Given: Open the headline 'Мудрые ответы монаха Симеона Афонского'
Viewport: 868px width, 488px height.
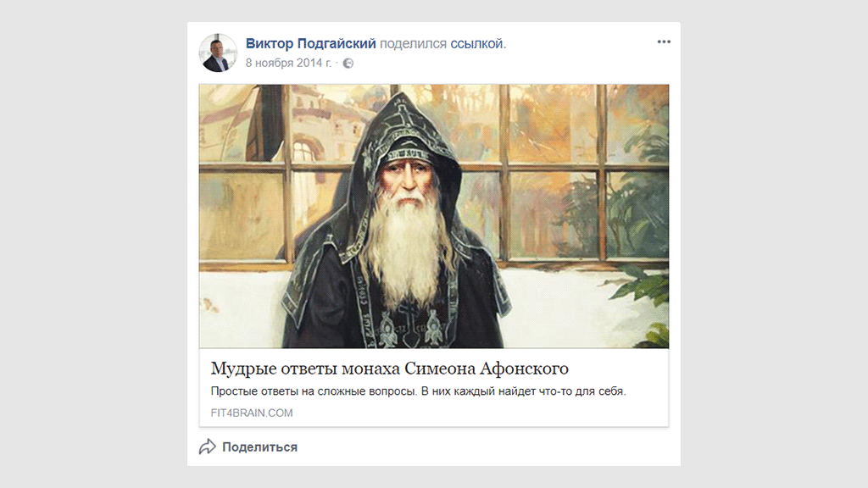Looking at the screenshot, I should tap(390, 369).
